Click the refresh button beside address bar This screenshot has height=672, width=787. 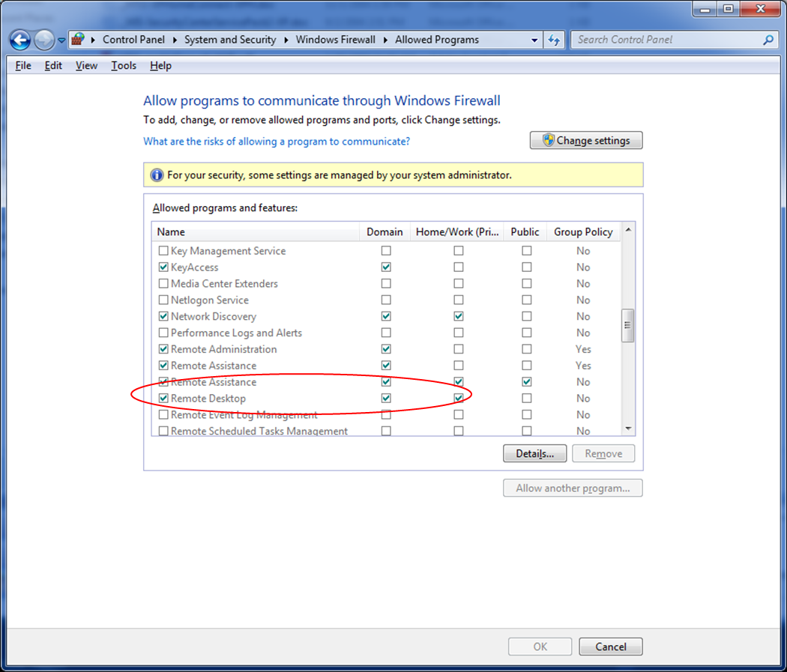point(554,40)
